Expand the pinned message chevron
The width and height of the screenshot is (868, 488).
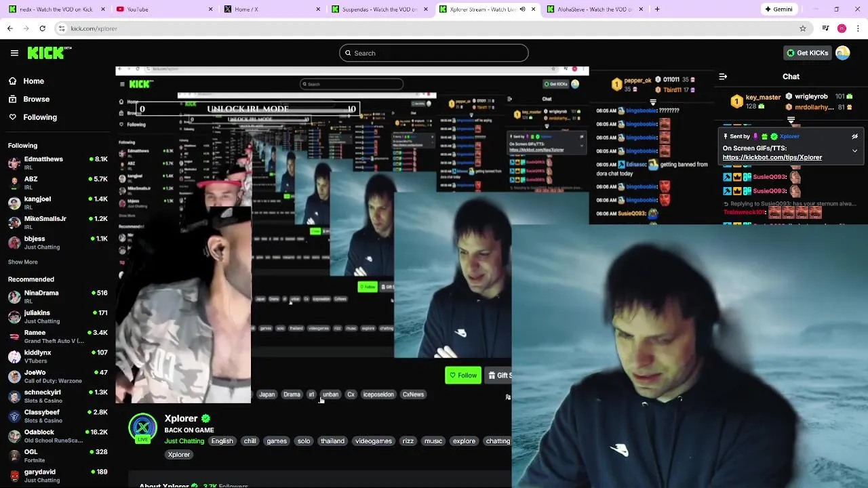(854, 150)
